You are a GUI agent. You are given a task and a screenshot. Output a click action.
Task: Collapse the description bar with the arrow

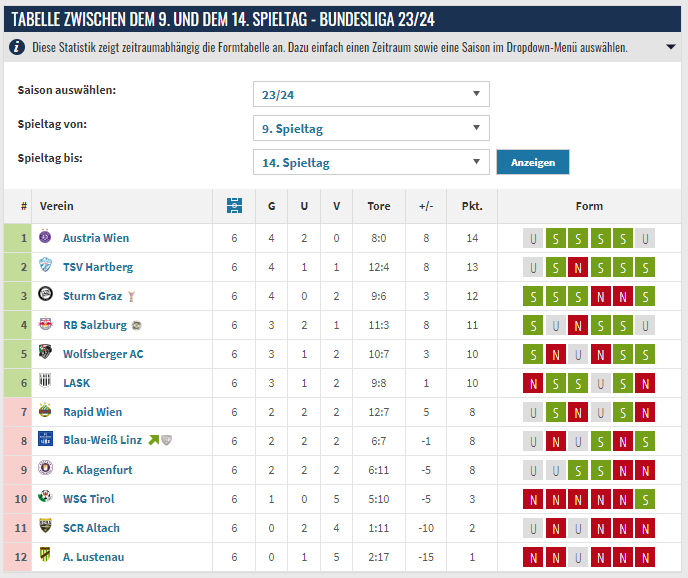click(x=671, y=47)
